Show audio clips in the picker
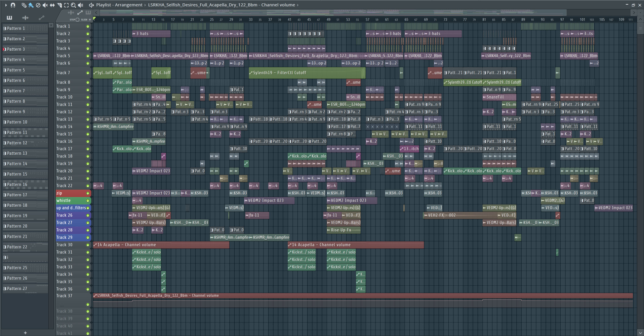 coord(25,18)
